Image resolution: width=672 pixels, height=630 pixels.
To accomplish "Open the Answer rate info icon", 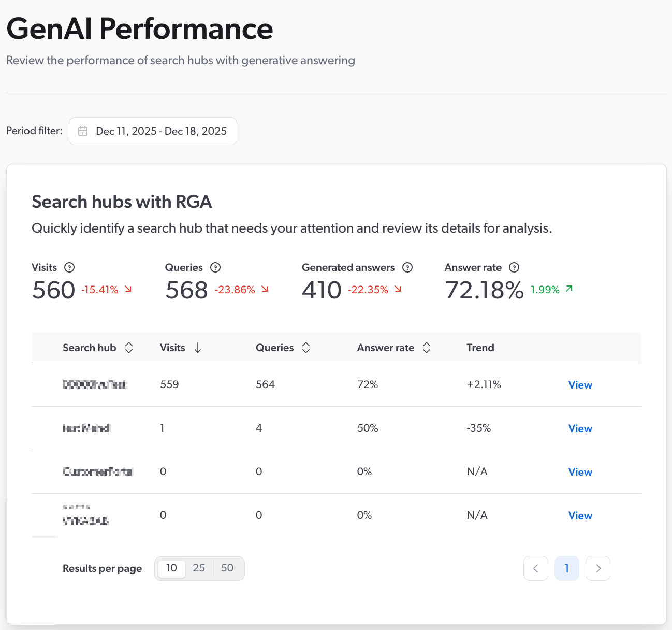I will coord(514,267).
